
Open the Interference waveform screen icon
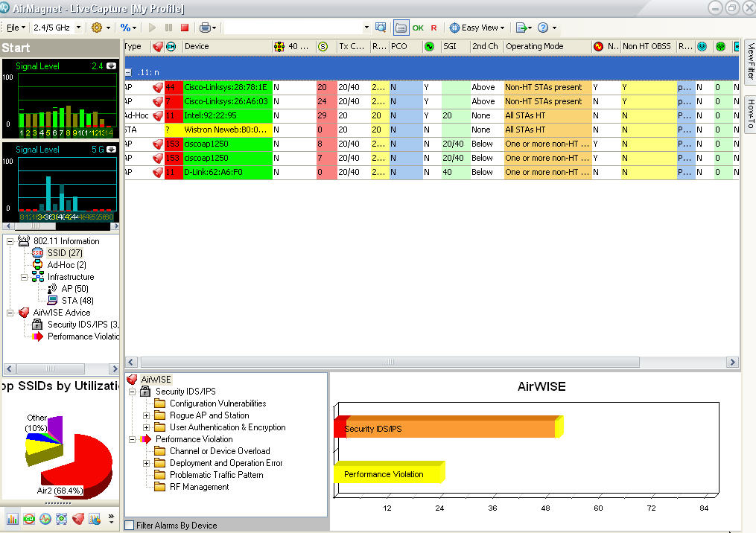coord(45,519)
